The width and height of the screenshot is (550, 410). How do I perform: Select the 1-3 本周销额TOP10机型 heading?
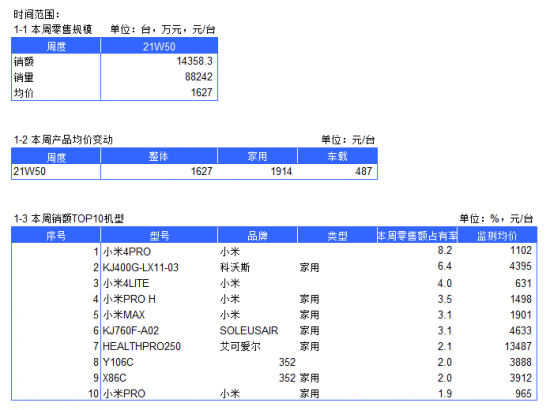69,219
